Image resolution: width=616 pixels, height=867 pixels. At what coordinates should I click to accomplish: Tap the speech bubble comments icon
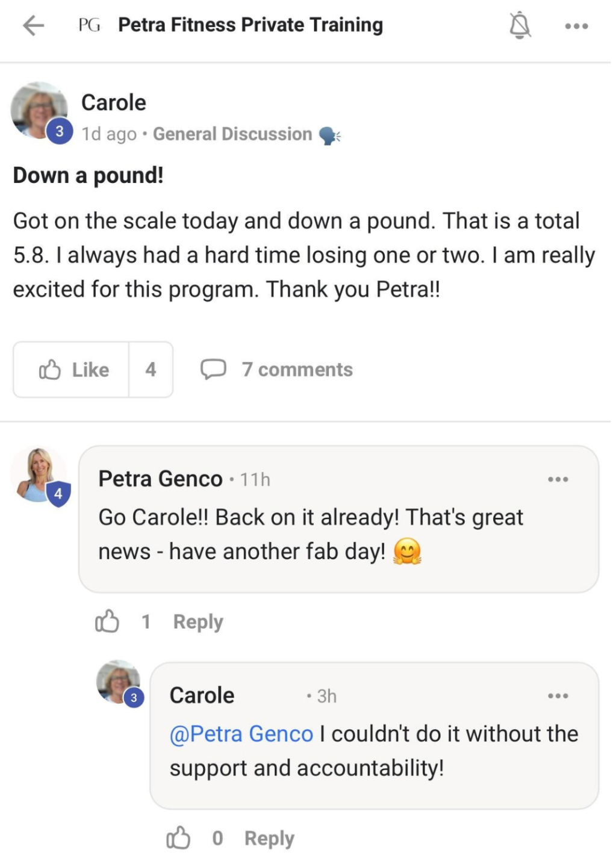point(213,369)
